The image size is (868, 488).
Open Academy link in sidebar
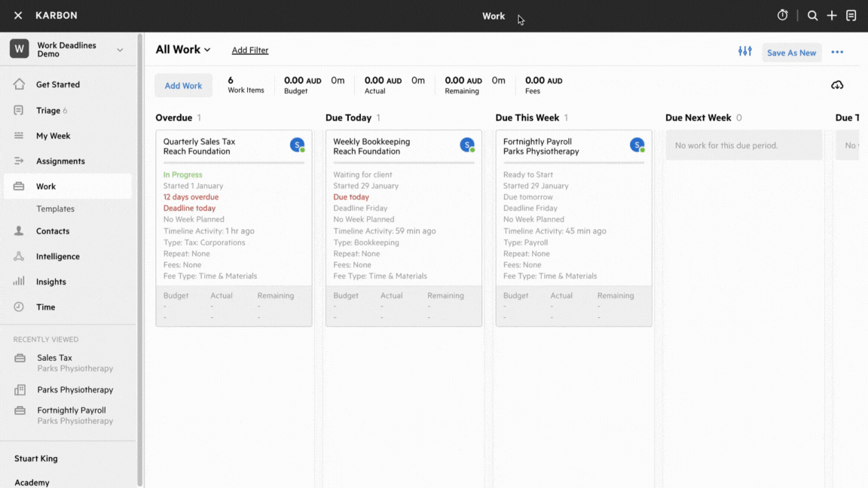tap(32, 483)
